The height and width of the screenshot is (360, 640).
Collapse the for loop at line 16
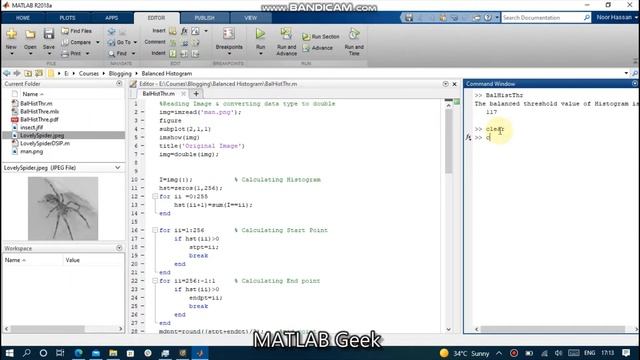coord(155,230)
